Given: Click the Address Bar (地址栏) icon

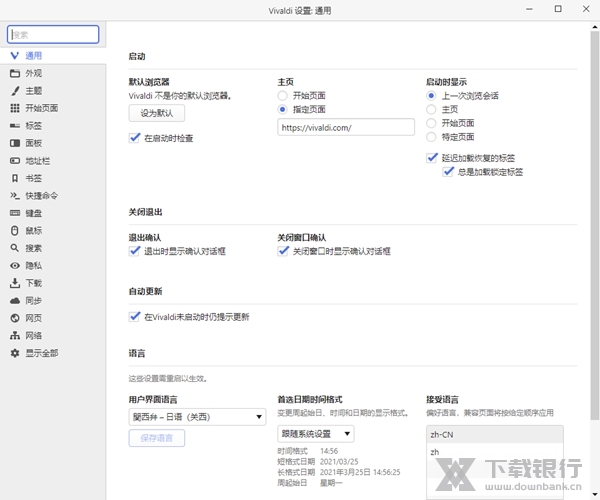Looking at the screenshot, I should [15, 161].
